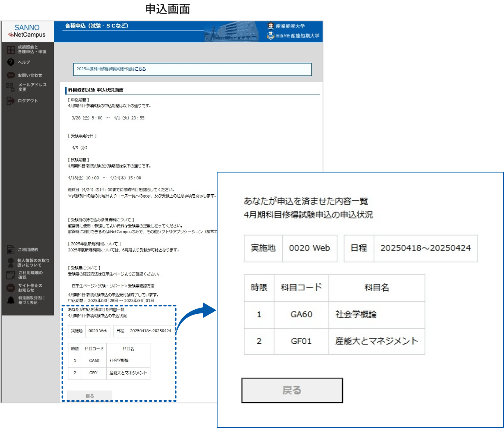This screenshot has height=428, width=504.
Task: Click the ご利用環境の確認 window icon
Action: [11, 275]
